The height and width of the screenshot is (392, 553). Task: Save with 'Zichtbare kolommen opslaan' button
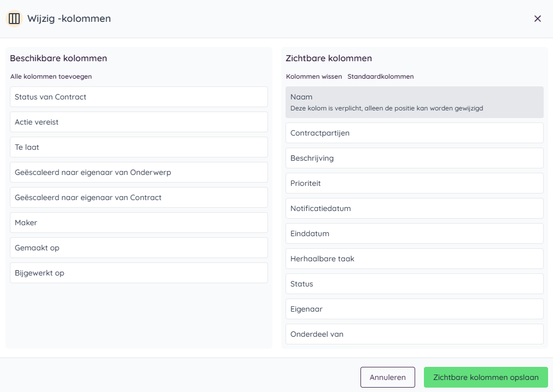(x=485, y=377)
